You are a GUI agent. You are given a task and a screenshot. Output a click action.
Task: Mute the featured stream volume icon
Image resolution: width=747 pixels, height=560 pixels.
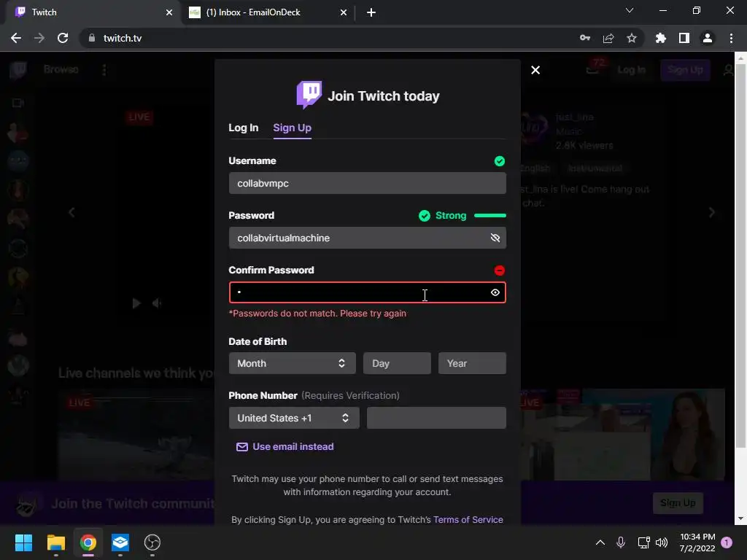click(x=157, y=303)
